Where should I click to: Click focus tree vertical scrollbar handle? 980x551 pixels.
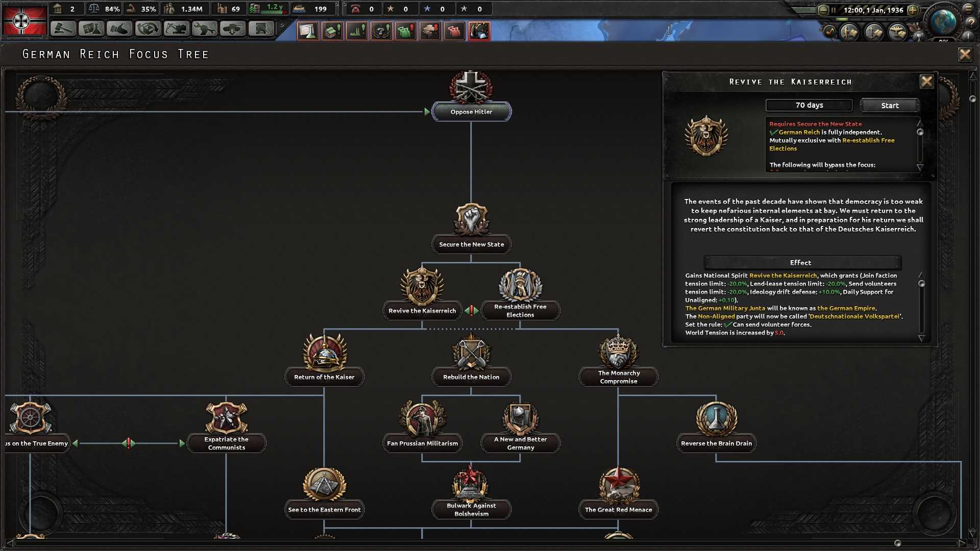[972, 98]
